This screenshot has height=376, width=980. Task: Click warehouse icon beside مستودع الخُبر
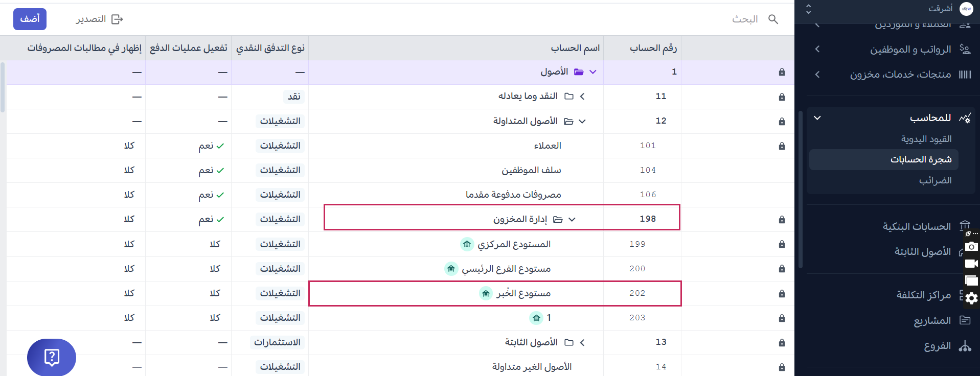[486, 293]
